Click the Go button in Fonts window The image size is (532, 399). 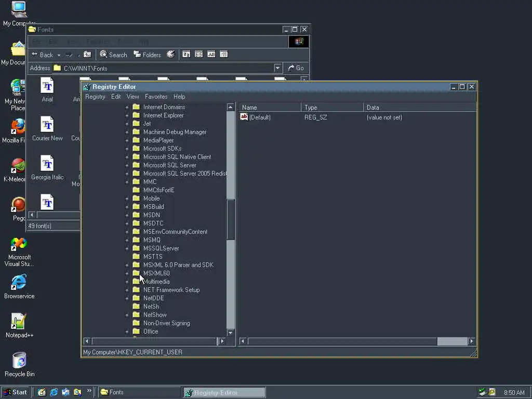point(296,68)
